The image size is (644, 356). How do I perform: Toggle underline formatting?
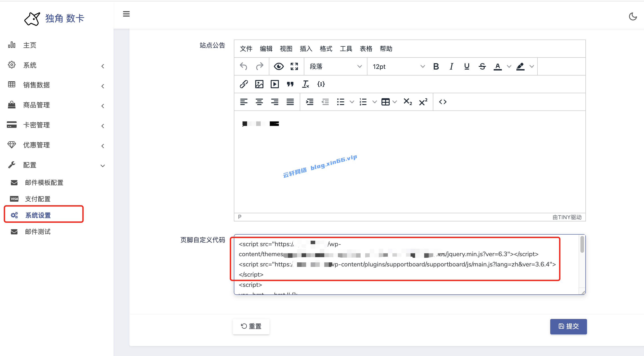pyautogui.click(x=466, y=66)
